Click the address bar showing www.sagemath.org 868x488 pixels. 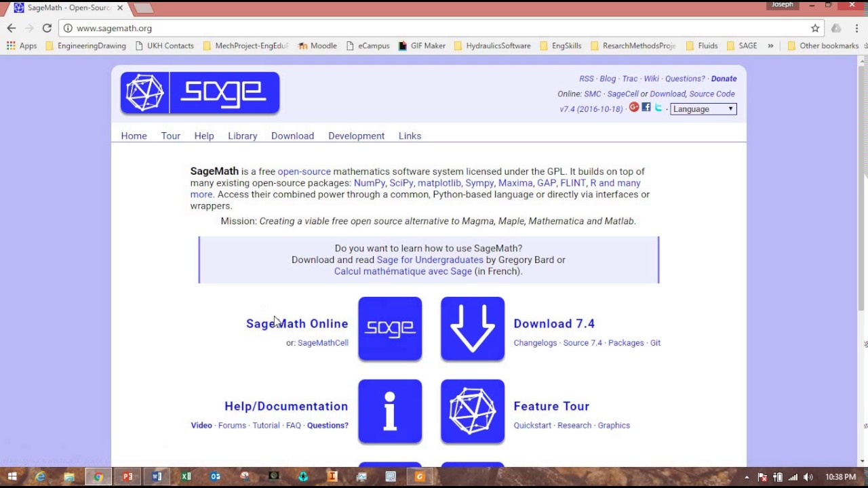pyautogui.click(x=434, y=28)
